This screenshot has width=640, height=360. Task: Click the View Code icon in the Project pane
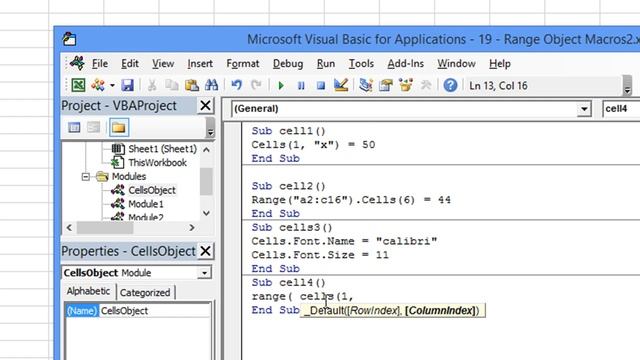(x=74, y=127)
